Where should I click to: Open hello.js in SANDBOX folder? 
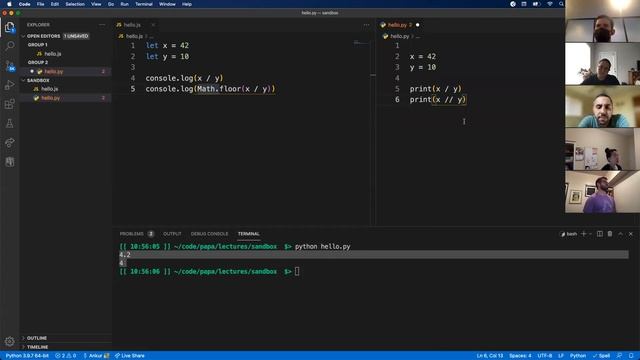point(49,89)
